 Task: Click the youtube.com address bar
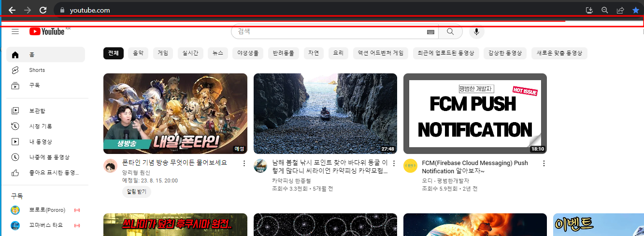coord(319,10)
